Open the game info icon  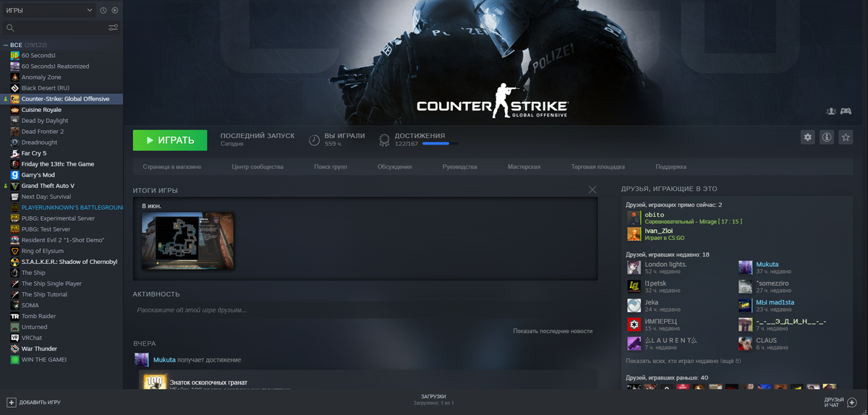(826, 137)
